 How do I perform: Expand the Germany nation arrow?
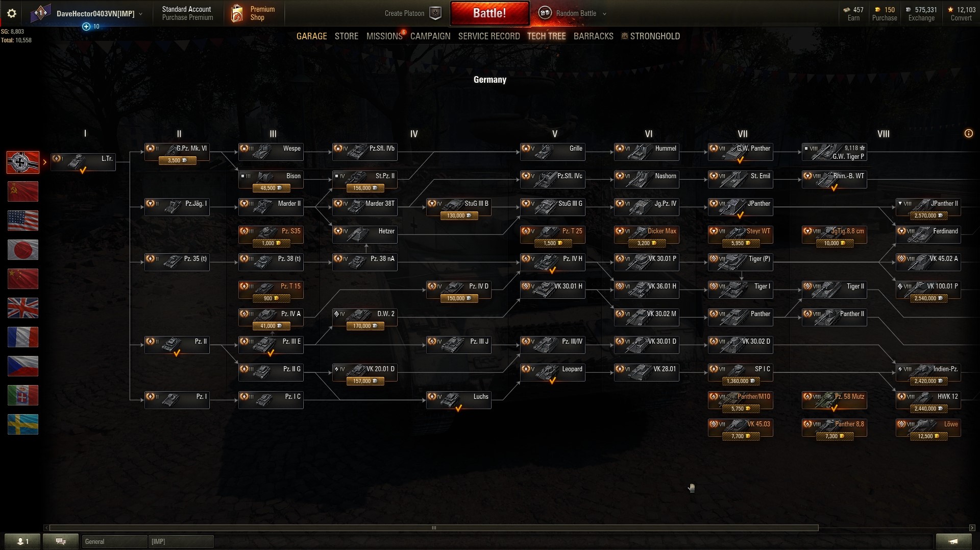coord(45,162)
